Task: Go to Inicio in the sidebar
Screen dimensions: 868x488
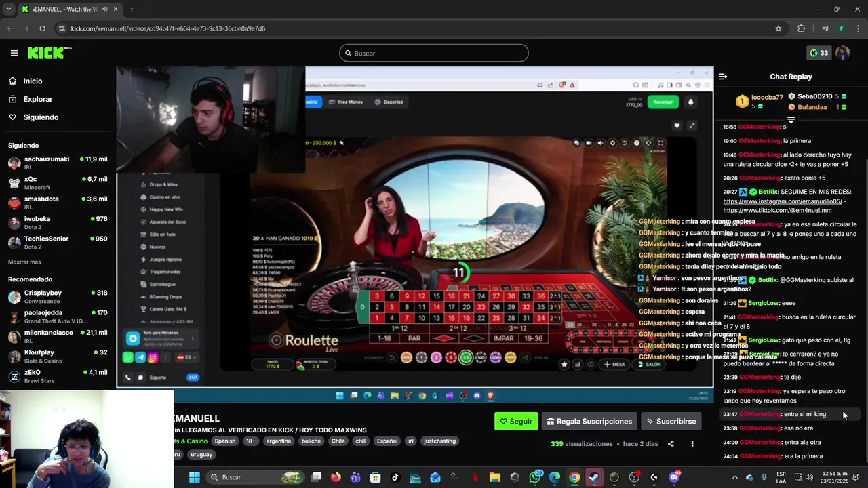Action: pyautogui.click(x=25, y=81)
